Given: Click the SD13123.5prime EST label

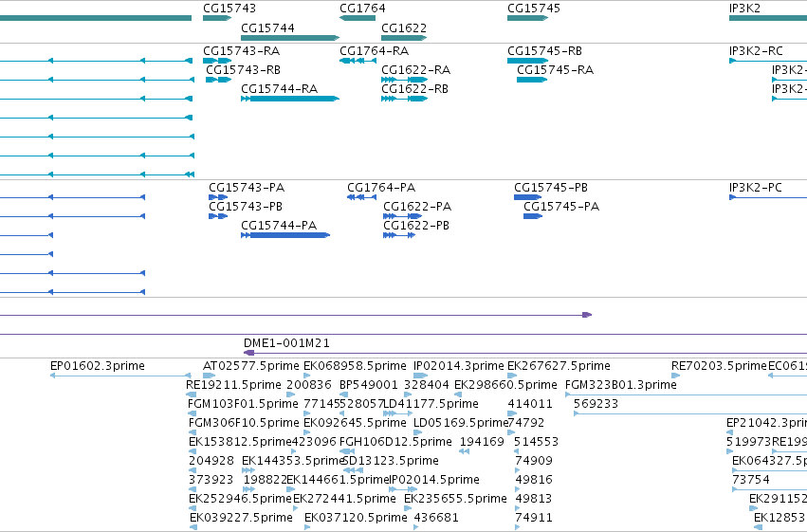Looking at the screenshot, I should pos(390,461).
